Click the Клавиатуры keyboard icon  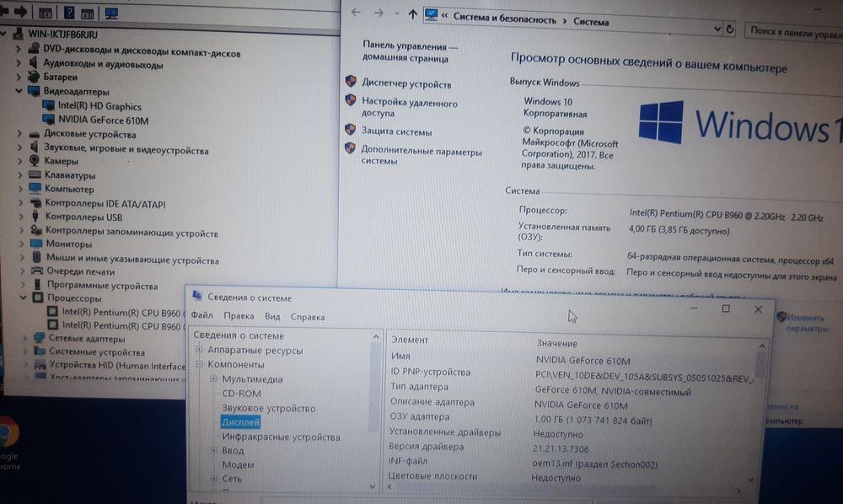coord(35,174)
